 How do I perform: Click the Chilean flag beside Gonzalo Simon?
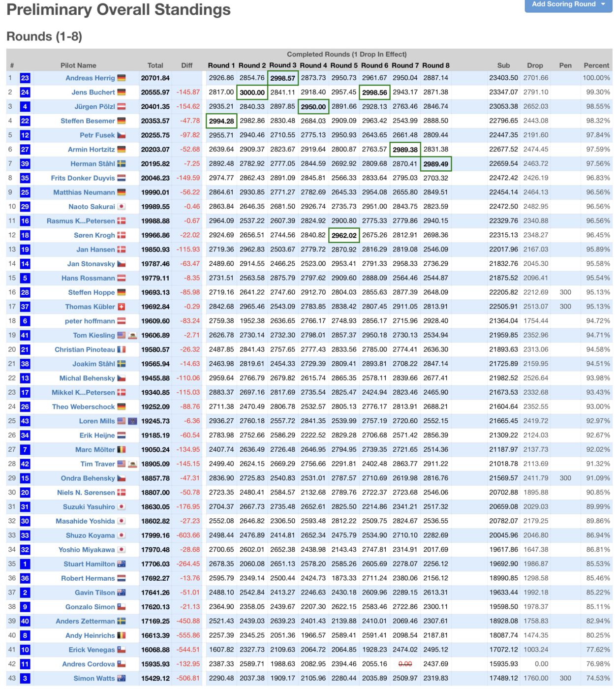122,607
